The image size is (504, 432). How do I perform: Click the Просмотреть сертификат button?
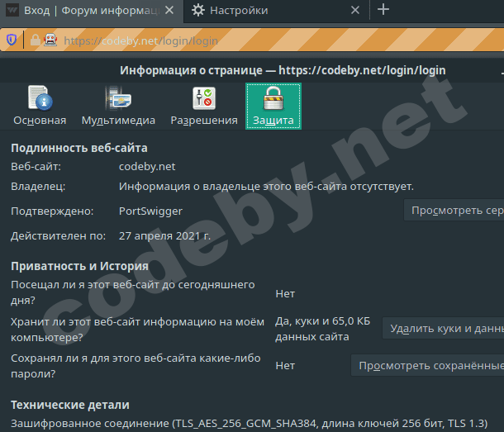point(454,210)
